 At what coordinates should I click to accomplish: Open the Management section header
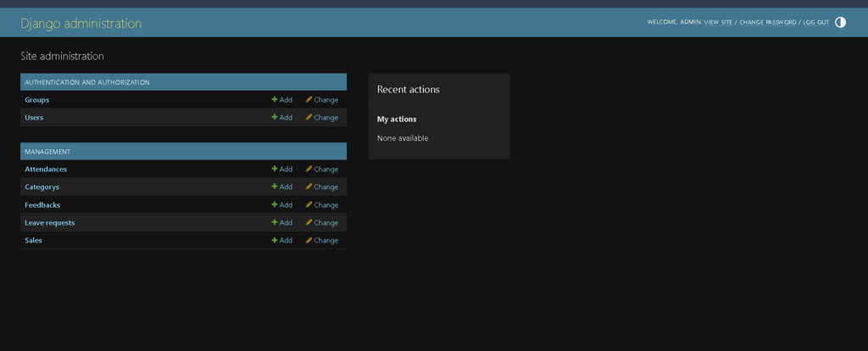click(47, 151)
